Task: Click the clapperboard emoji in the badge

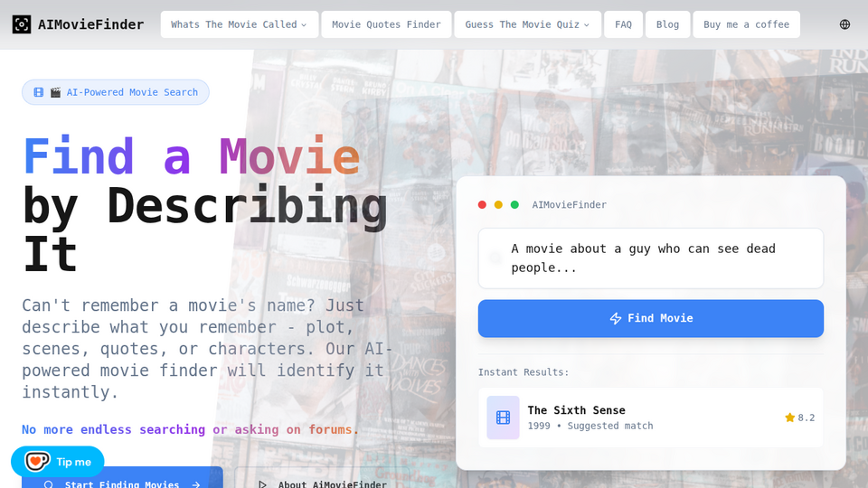Action: [x=55, y=92]
